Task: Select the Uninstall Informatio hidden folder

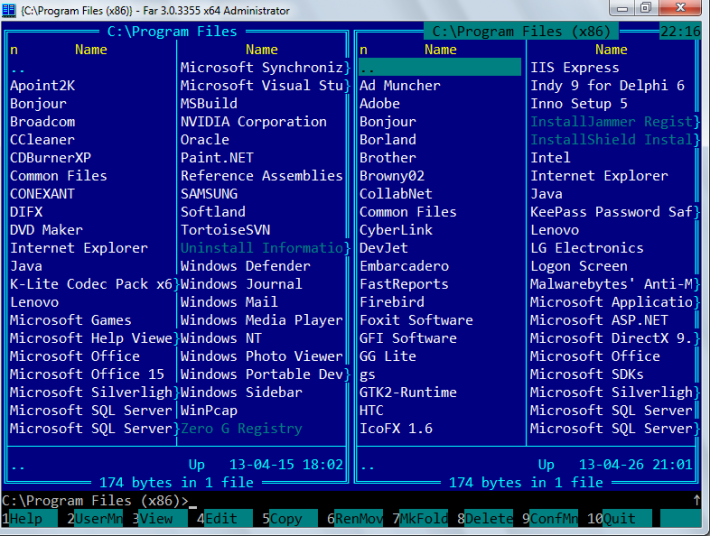Action: pos(262,248)
